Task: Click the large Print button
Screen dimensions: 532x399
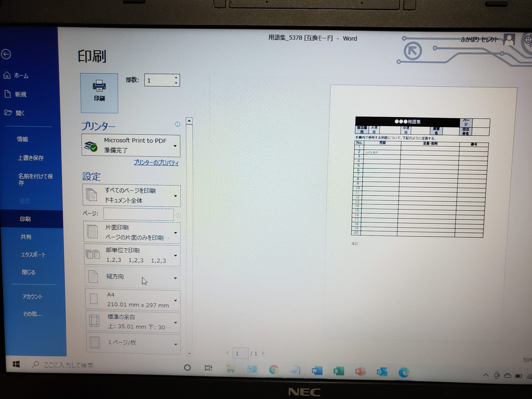Action: click(99, 93)
